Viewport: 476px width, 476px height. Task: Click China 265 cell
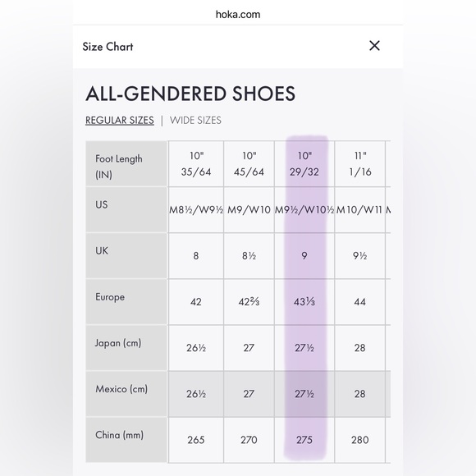tap(196, 440)
